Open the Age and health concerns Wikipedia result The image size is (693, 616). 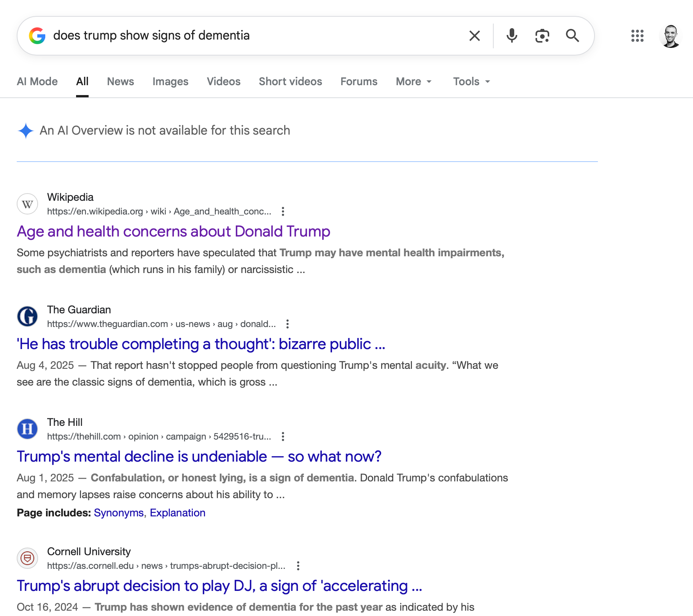coord(173,231)
